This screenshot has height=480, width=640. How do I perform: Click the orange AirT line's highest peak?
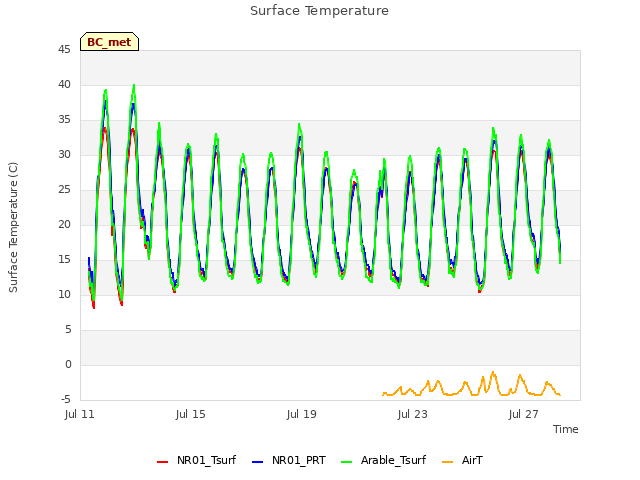coord(493,372)
